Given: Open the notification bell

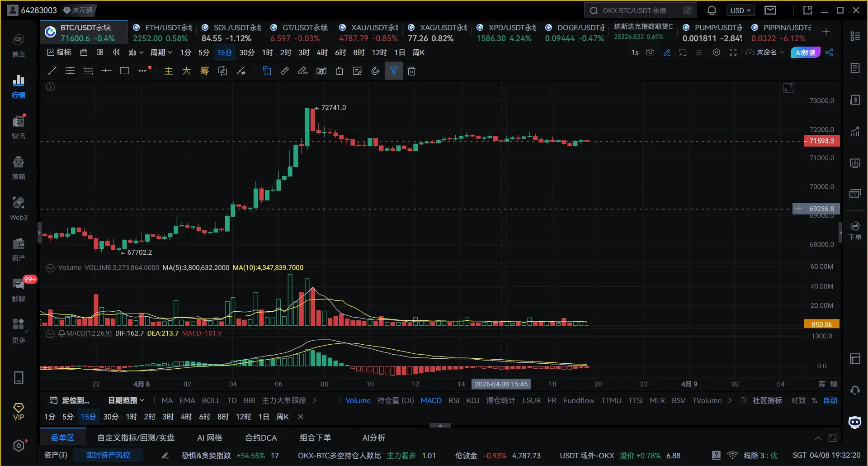Looking at the screenshot, I should pyautogui.click(x=712, y=10).
